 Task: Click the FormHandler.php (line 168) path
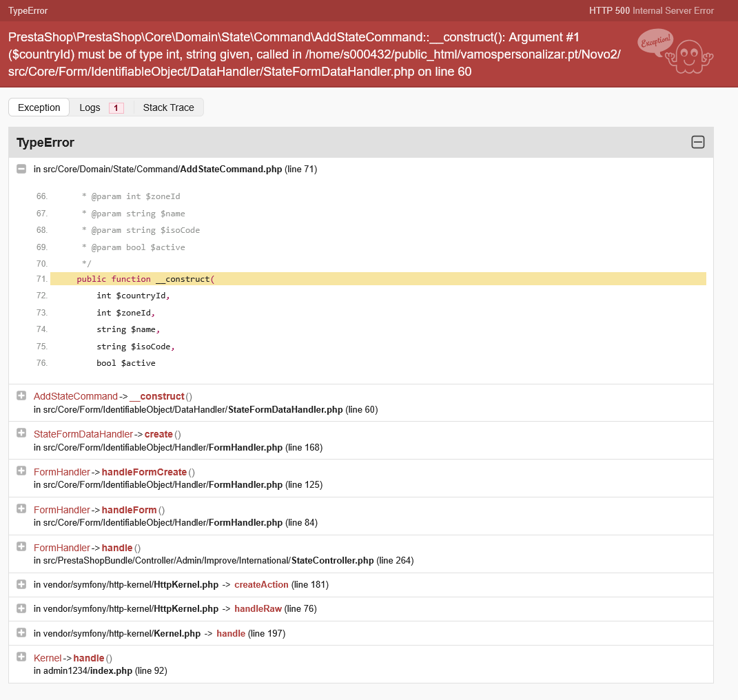point(178,447)
